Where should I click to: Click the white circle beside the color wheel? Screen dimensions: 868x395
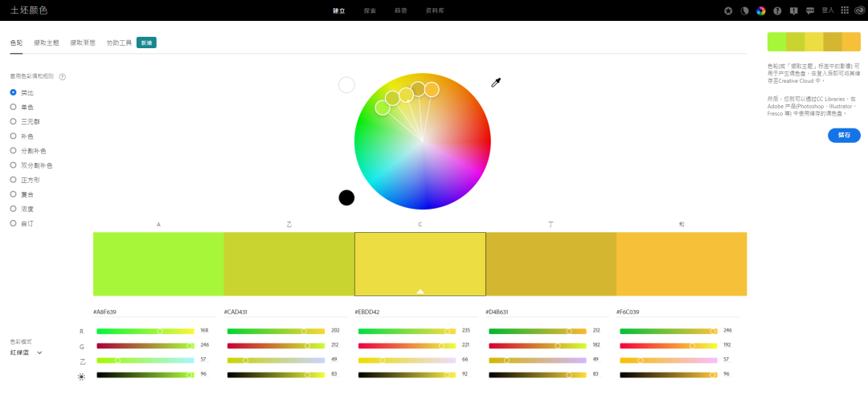click(346, 85)
